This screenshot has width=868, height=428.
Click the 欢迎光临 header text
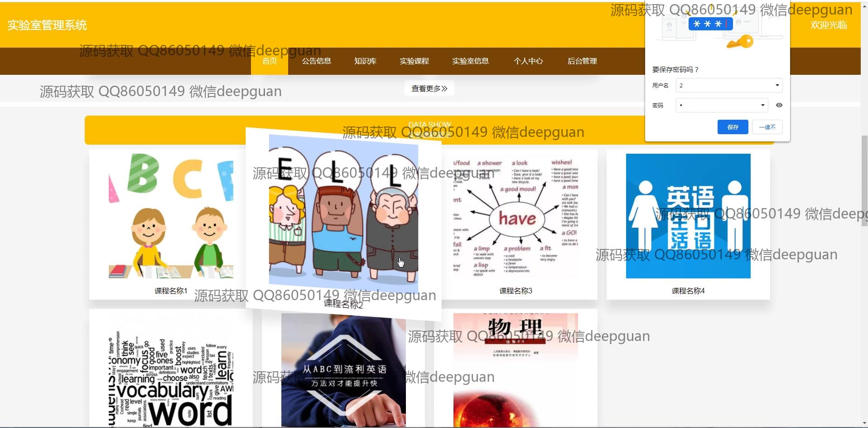click(x=829, y=25)
